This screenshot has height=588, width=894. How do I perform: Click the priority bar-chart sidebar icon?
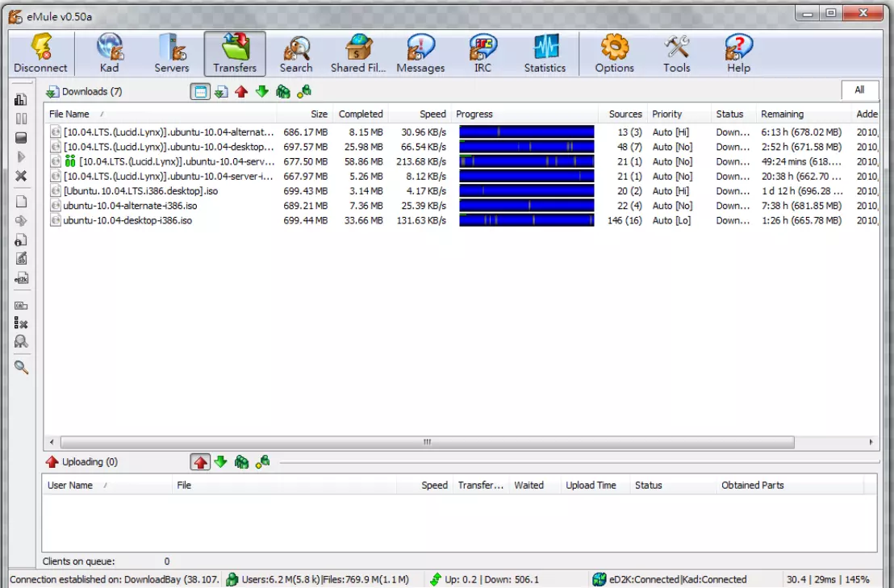[20, 100]
